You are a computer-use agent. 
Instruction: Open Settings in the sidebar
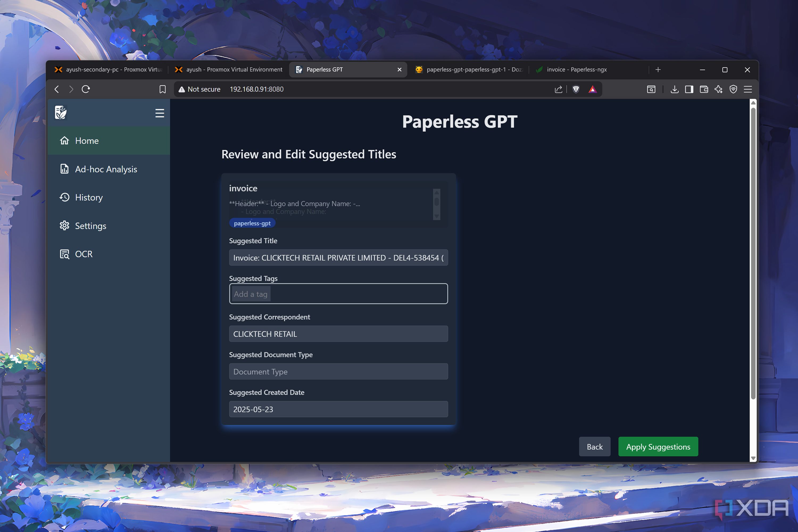click(109, 226)
